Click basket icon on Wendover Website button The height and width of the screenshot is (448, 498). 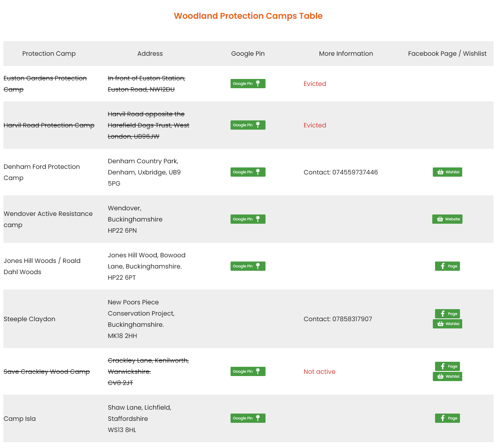(440, 219)
